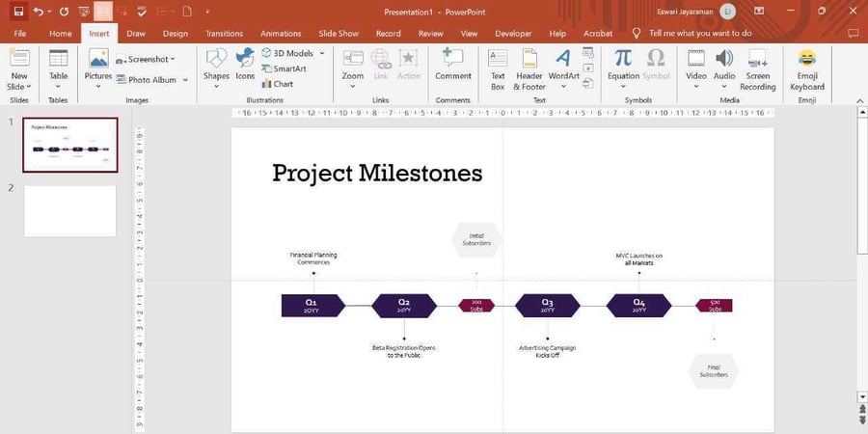Expand the Photo Album dropdown arrow

tap(185, 80)
